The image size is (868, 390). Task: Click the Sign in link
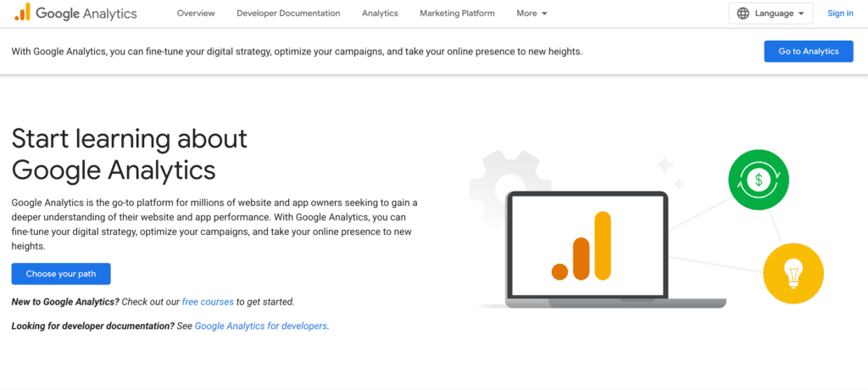pos(840,14)
